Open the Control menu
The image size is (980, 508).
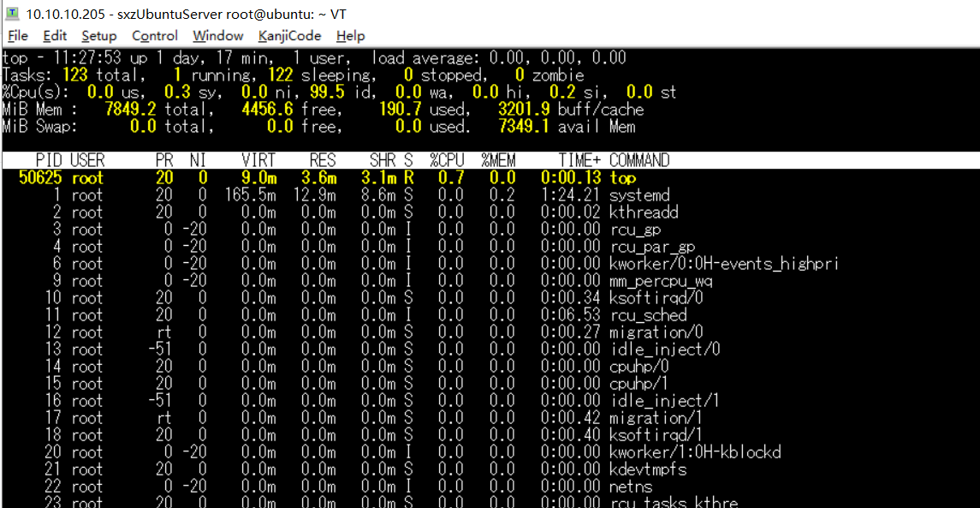point(154,36)
